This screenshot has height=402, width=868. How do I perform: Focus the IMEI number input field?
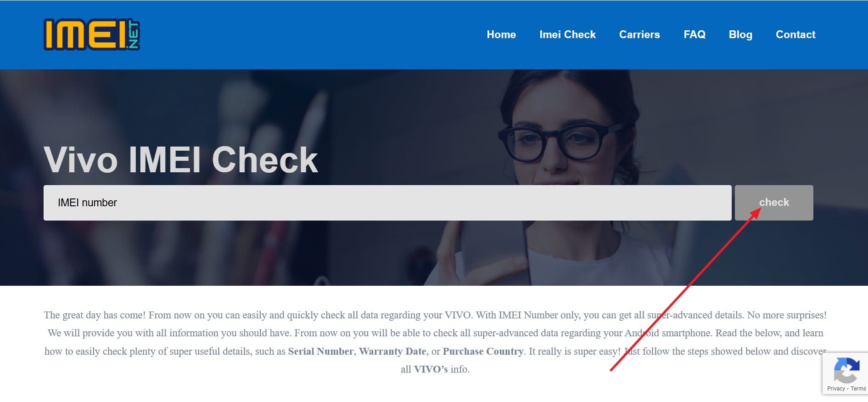click(387, 203)
